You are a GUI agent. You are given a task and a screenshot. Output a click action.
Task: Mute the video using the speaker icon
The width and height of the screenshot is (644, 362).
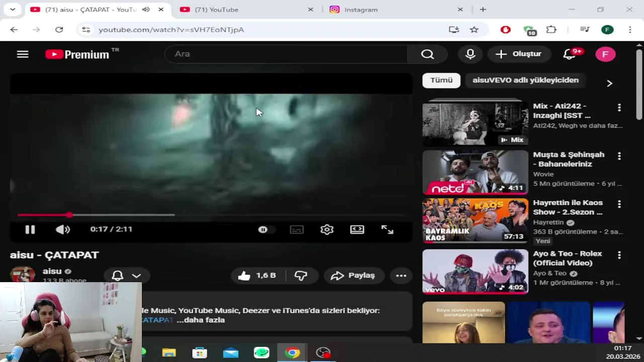(63, 230)
